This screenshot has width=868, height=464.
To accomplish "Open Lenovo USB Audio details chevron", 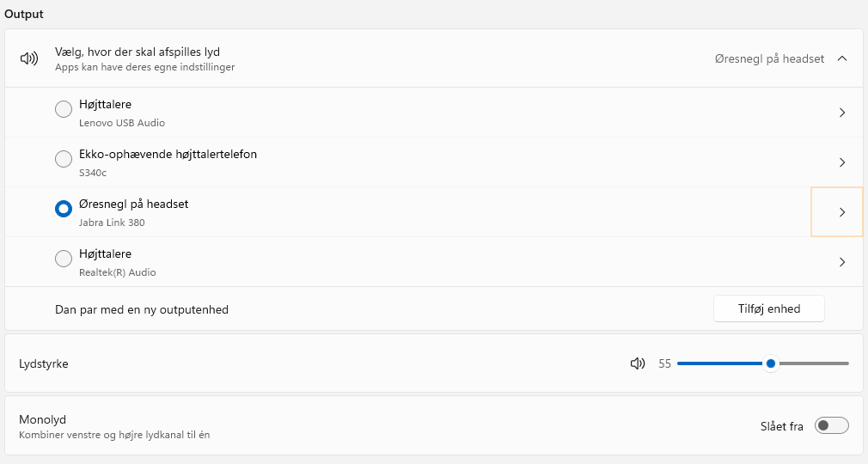I will click(x=842, y=113).
